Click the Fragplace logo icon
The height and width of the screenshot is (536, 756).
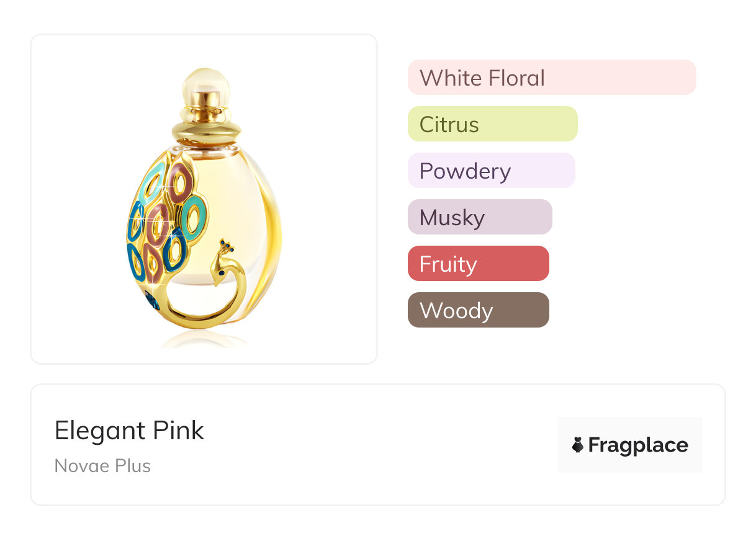click(x=578, y=445)
